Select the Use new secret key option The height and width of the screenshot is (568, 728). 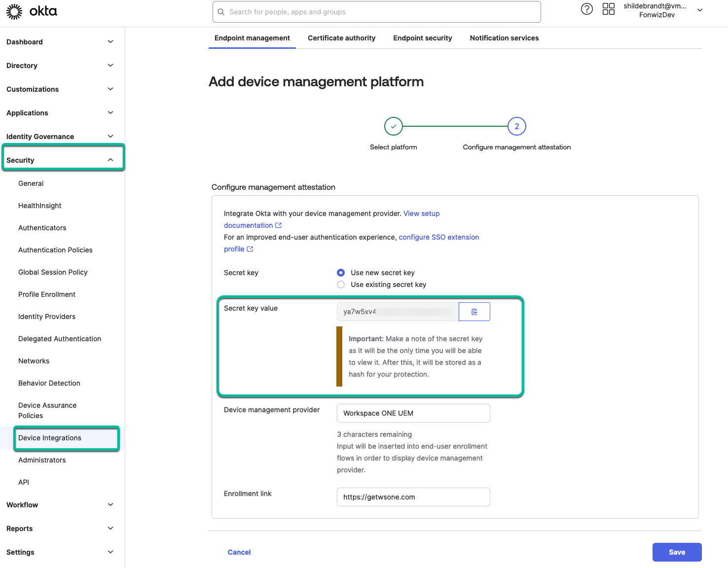click(x=341, y=273)
